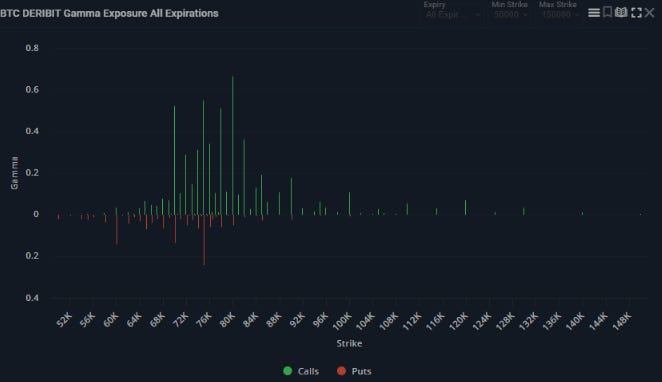This screenshot has height=382, width=662.
Task: Open the Expiry dropdown
Action: 452,15
